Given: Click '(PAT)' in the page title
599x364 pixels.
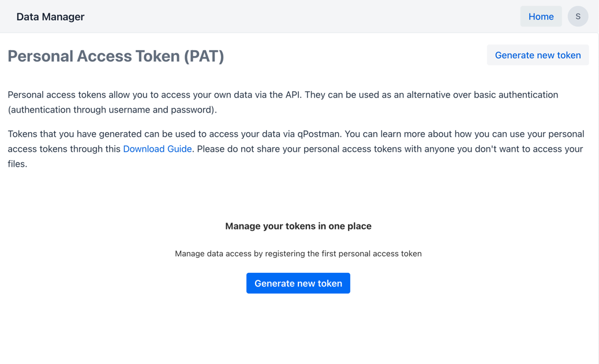Looking at the screenshot, I should (204, 56).
